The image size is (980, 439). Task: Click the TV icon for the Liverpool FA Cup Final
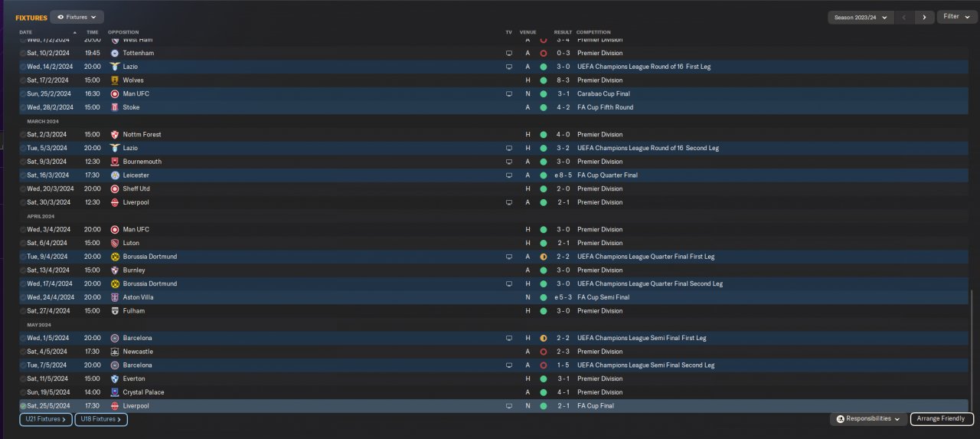(x=508, y=406)
